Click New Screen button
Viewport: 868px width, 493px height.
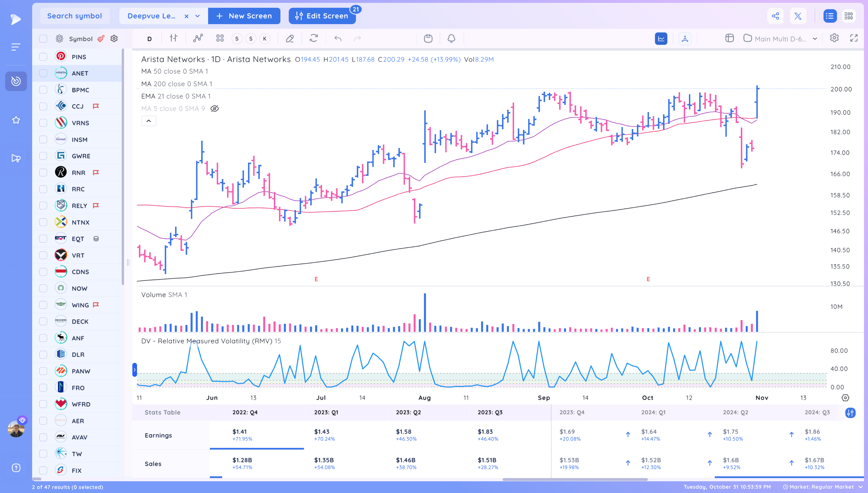[x=244, y=16]
